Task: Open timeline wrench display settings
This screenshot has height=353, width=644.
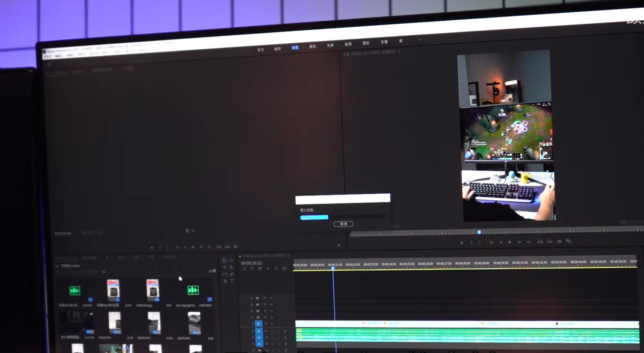Action: pyautogui.click(x=276, y=269)
